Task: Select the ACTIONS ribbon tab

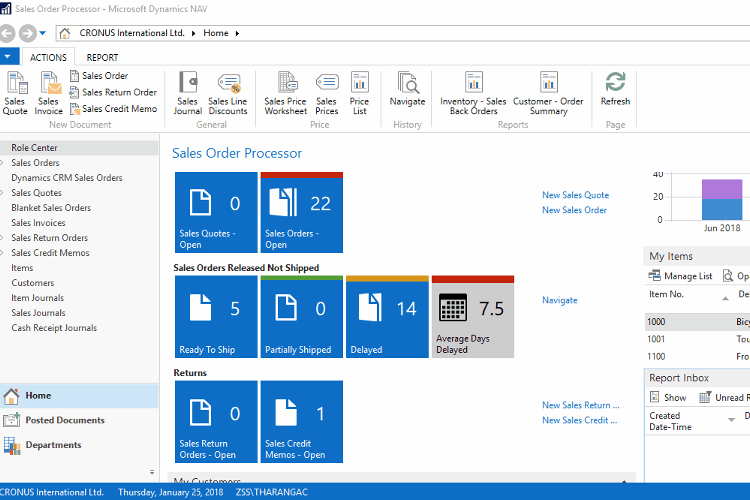Action: pos(48,58)
